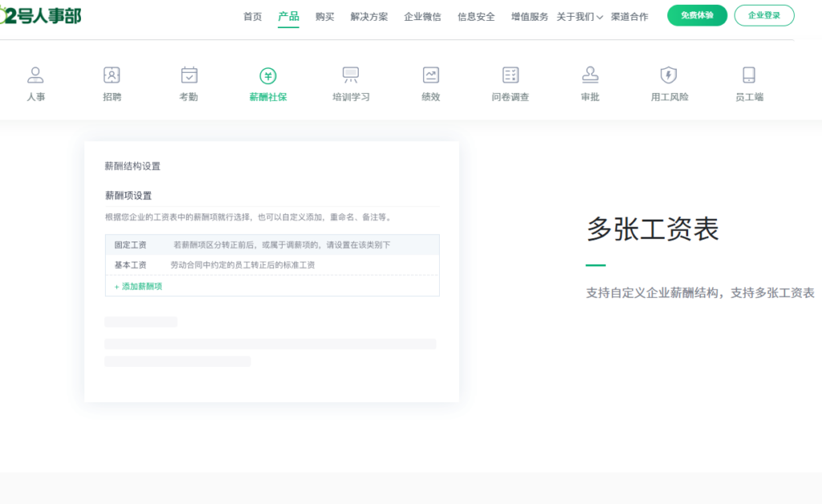Open the 首页 menu item
This screenshot has height=504, width=822.
point(252,16)
